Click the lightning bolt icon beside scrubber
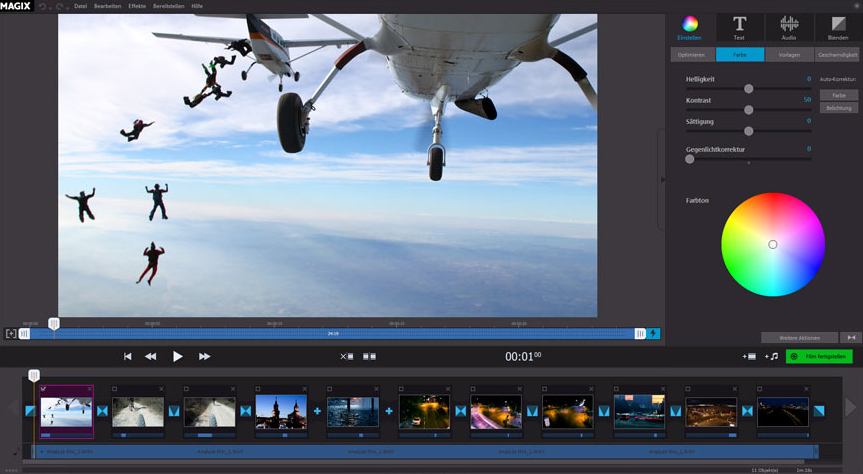 [653, 334]
